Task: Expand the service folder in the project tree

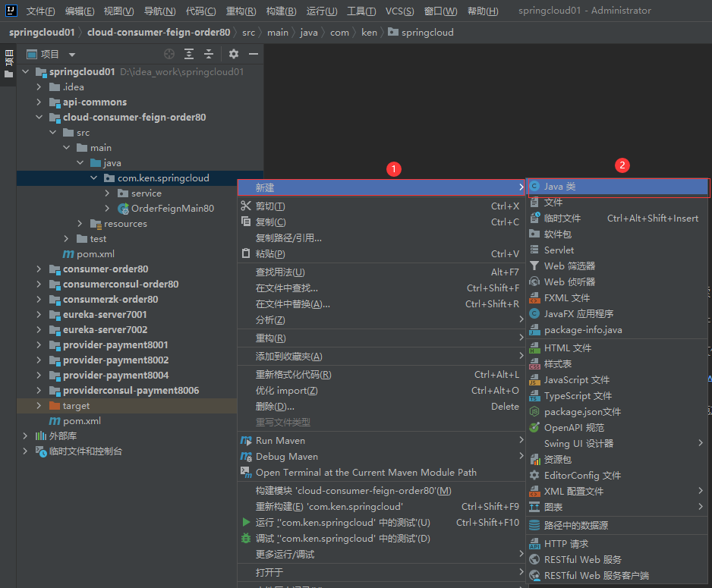Action: (106, 193)
